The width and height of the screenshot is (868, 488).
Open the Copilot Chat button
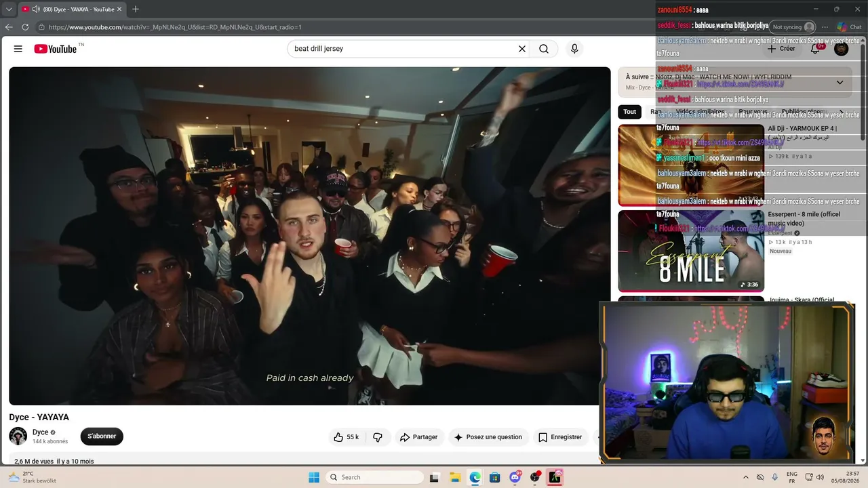(x=849, y=27)
